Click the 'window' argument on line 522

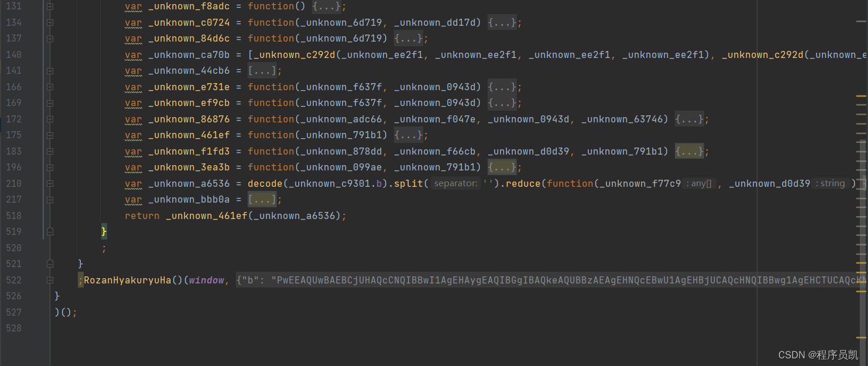207,281
